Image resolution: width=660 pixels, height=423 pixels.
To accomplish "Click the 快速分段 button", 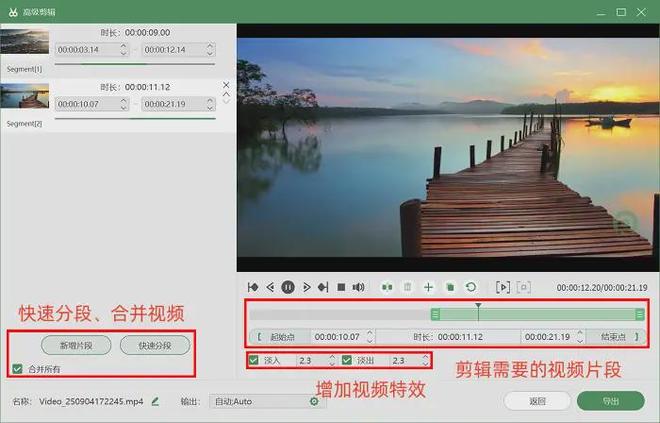I will coord(155,345).
